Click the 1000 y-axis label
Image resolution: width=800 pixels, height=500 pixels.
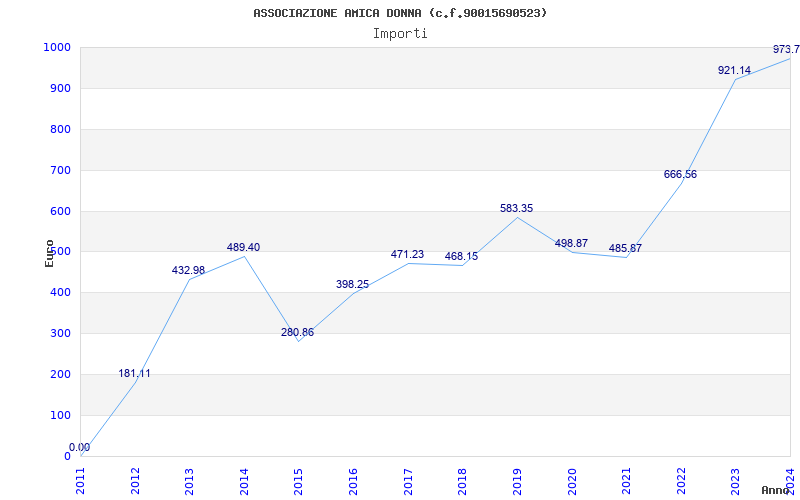57,47
